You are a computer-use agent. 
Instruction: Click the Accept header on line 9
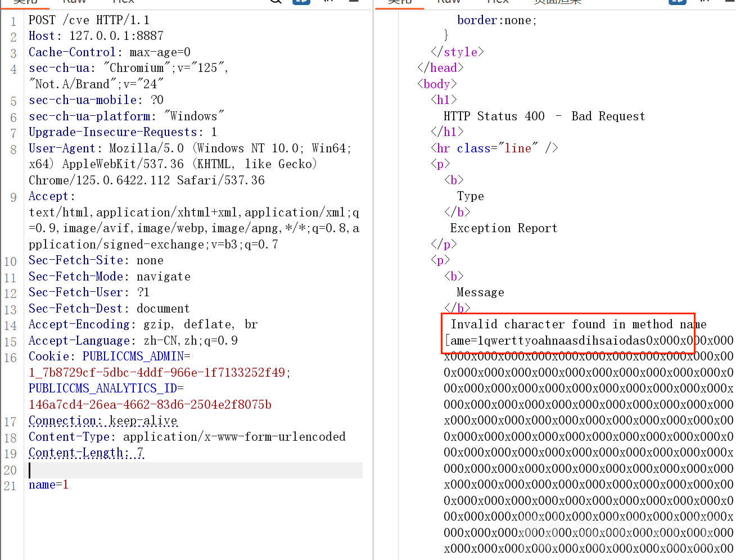pos(49,196)
